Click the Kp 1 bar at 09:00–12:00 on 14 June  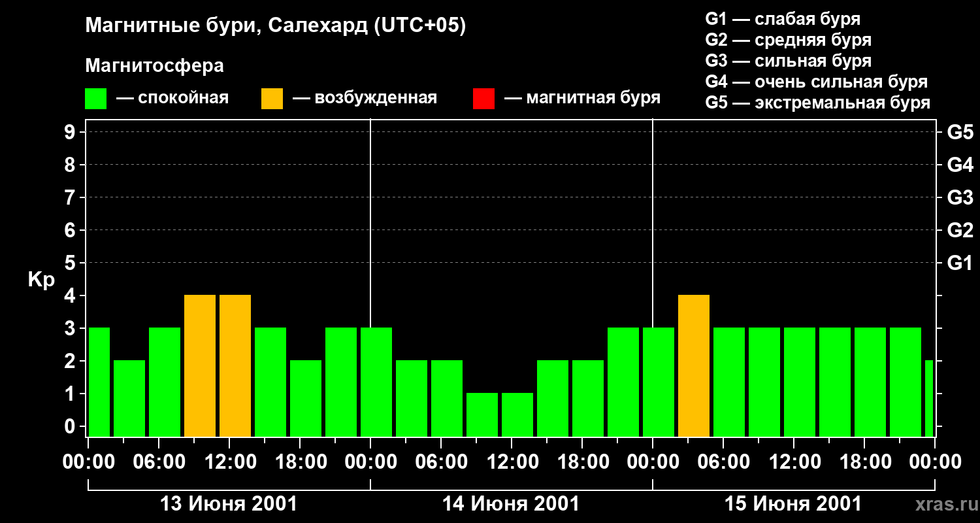482,415
